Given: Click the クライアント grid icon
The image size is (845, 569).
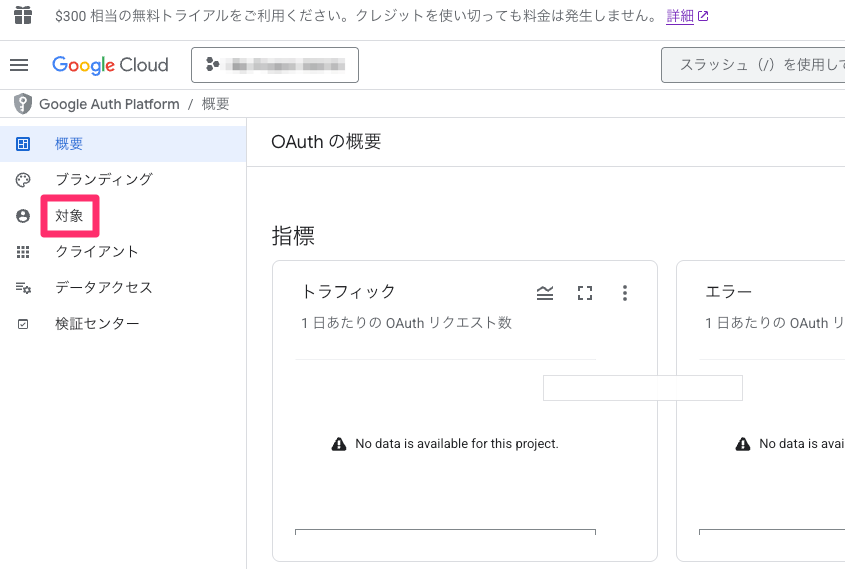Looking at the screenshot, I should [23, 252].
